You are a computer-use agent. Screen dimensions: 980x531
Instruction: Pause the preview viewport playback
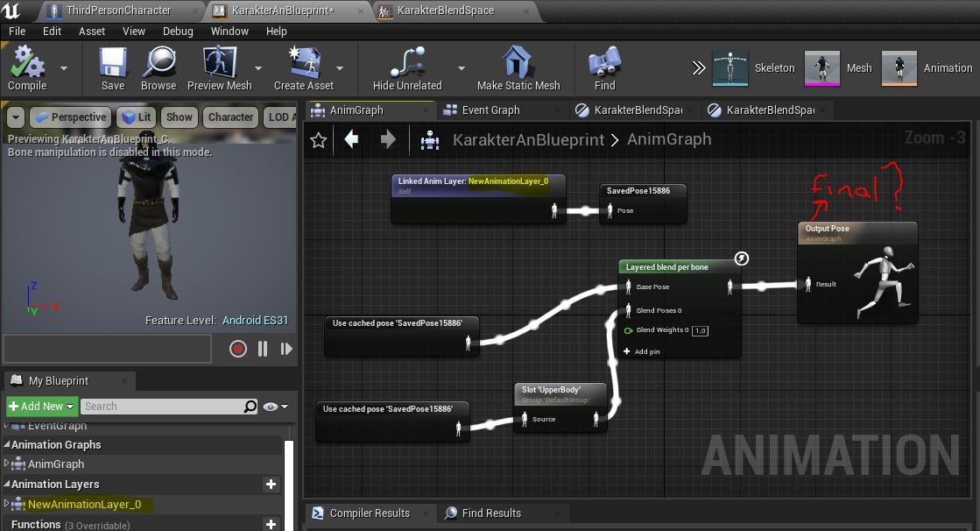(263, 349)
